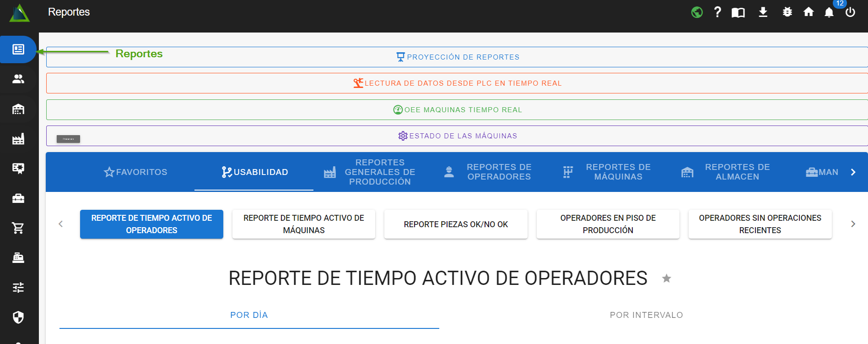868x344 pixels.
Task: Open the Reportes sidebar icon
Action: pos(18,49)
